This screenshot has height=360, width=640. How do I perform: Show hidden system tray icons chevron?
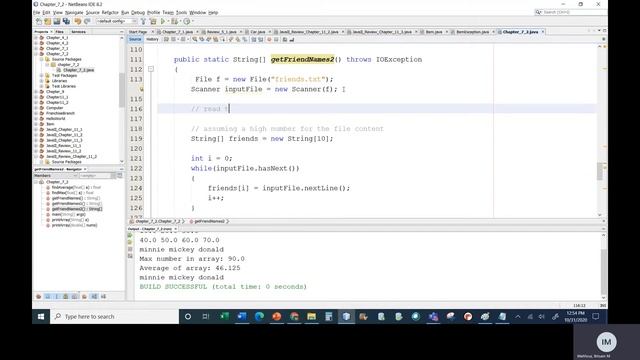pyautogui.click(x=518, y=317)
